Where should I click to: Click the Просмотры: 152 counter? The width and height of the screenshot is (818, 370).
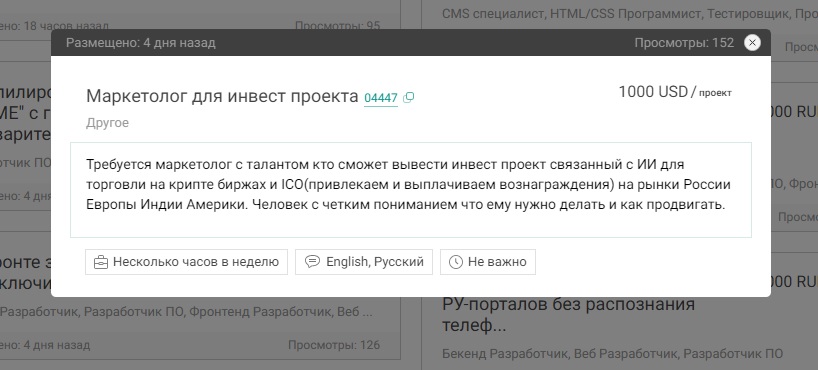(x=684, y=43)
